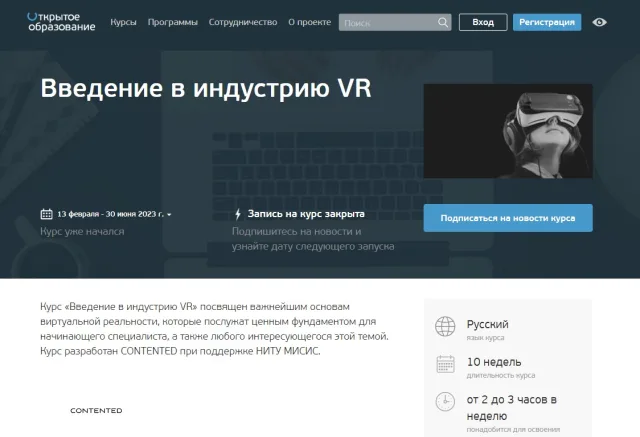Viewport: 640px width, 437px height.
Task: Open the VR headset course thumbnail
Action: click(508, 131)
